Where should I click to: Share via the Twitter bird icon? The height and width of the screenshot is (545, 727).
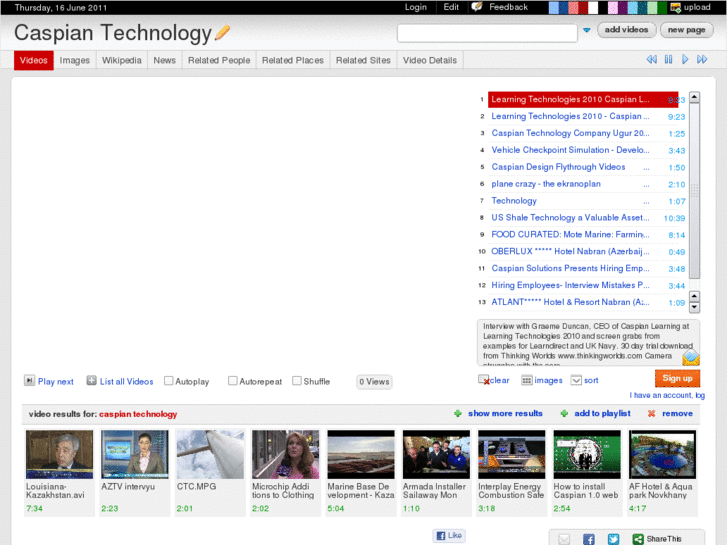point(613,539)
